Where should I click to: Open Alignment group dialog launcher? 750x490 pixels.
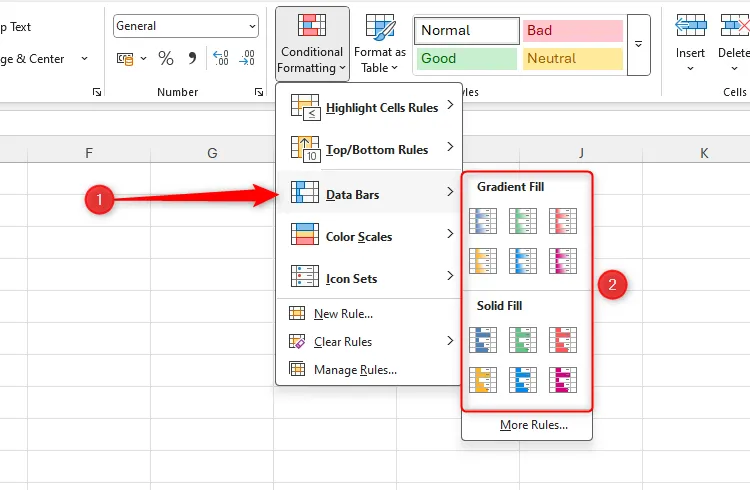(97, 92)
